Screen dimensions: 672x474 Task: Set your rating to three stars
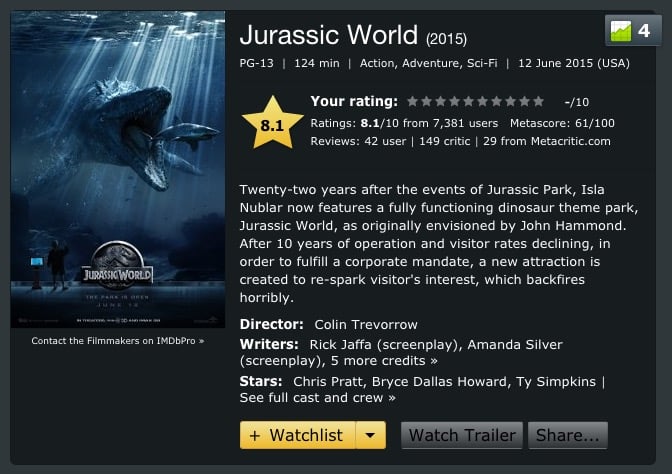[x=441, y=102]
